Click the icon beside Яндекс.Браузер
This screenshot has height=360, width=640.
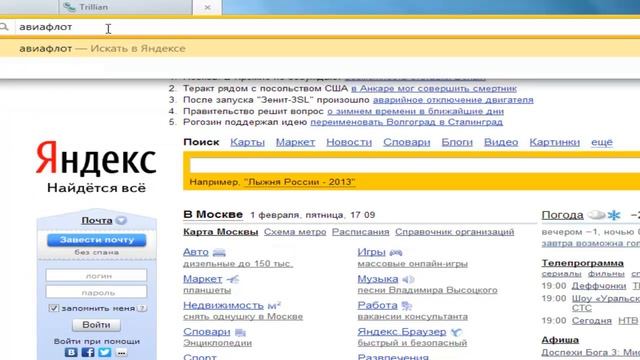pos(456,332)
